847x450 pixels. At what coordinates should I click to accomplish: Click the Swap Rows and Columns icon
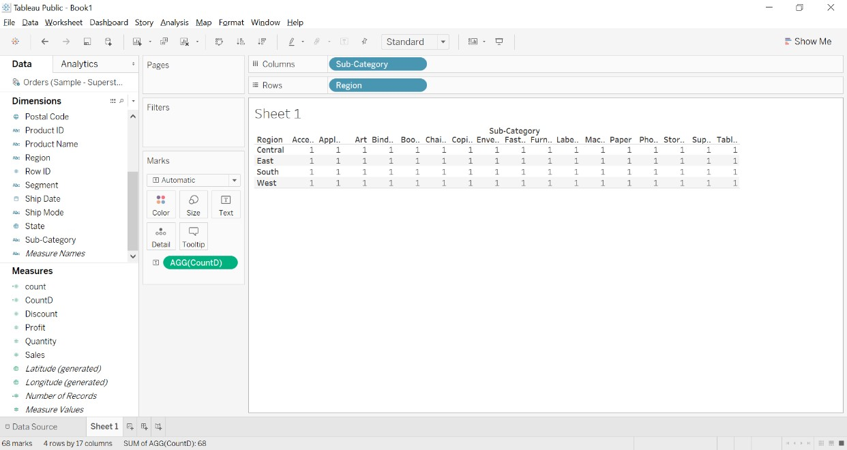tap(219, 42)
